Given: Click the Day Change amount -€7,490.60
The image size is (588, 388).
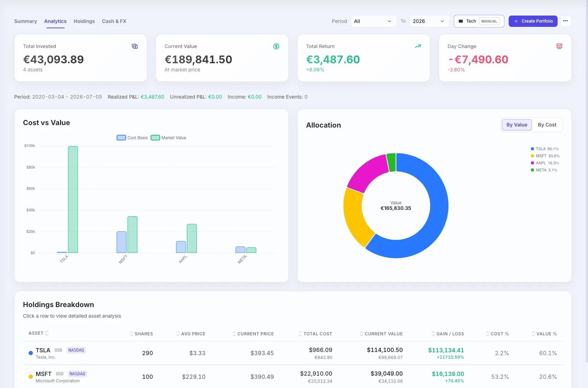Looking at the screenshot, I should 478,59.
